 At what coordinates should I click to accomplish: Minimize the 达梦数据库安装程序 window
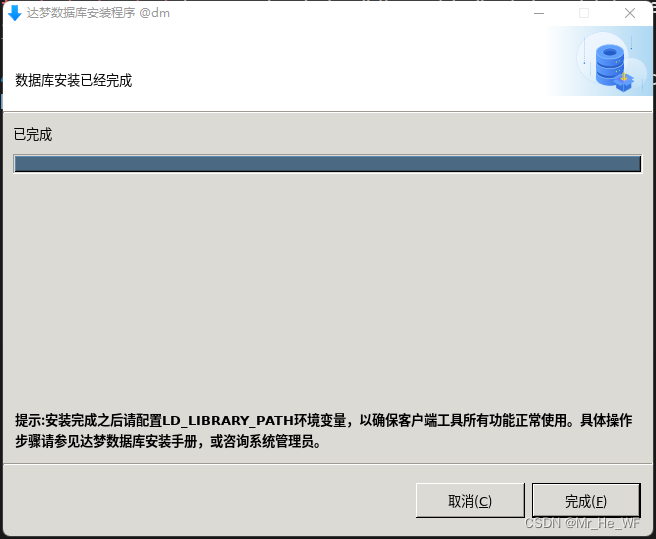(539, 13)
